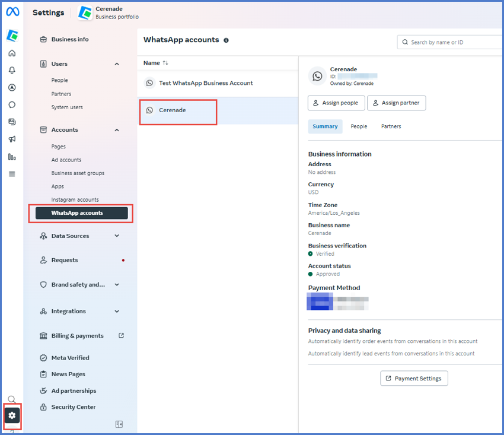The width and height of the screenshot is (504, 435).
Task: Click the megaphone ads icon
Action: click(x=12, y=139)
